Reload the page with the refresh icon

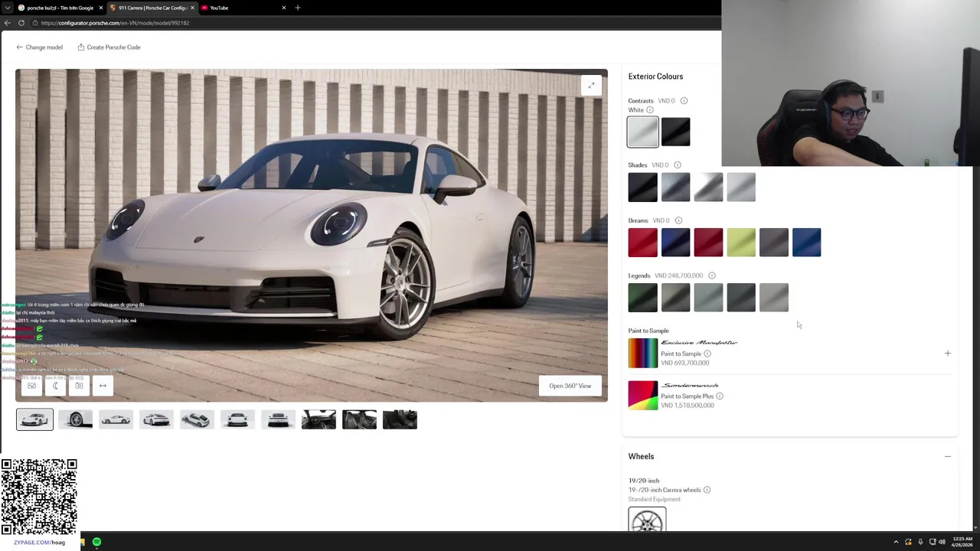click(21, 23)
